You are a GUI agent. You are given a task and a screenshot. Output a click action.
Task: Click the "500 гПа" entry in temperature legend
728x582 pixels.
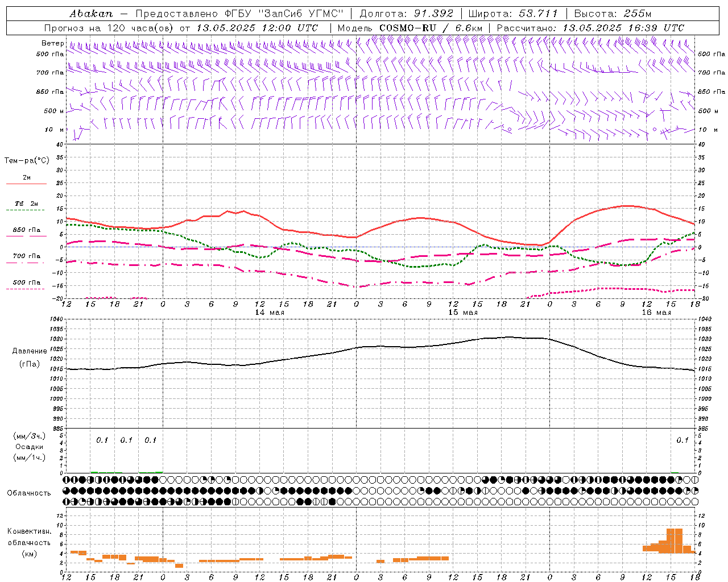coord(27,282)
